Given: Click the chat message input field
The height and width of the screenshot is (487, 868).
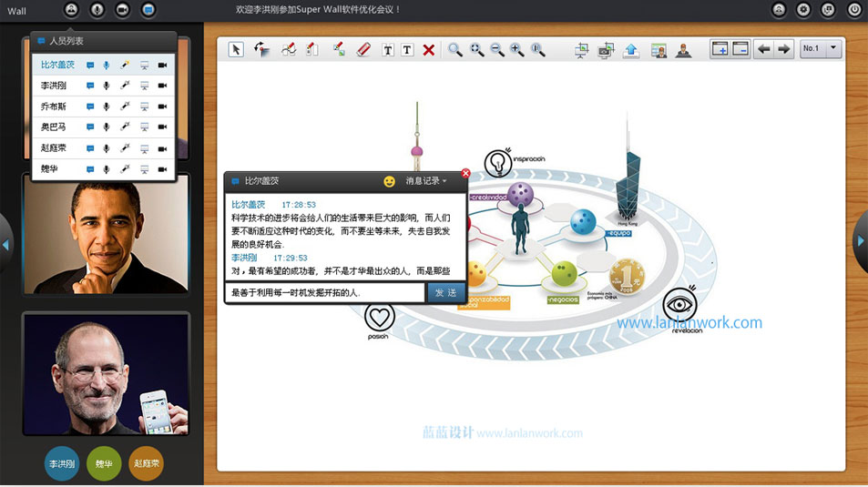Looking at the screenshot, I should 325,292.
